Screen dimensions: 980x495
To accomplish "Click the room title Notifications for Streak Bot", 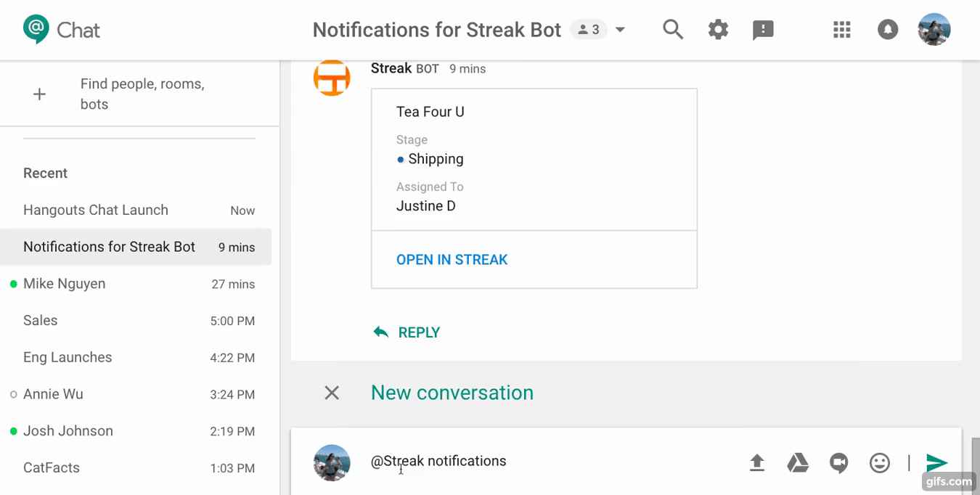I will [437, 30].
